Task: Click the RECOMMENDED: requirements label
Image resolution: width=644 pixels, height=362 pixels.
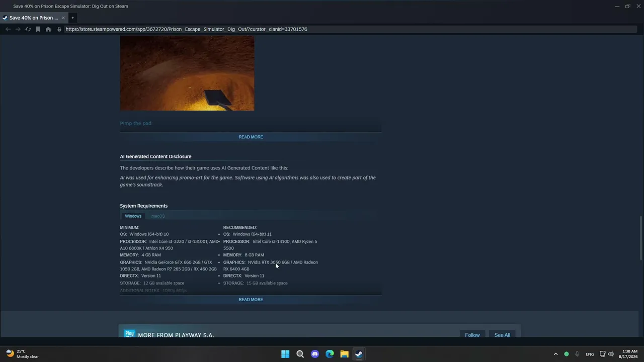Action: pos(240,227)
